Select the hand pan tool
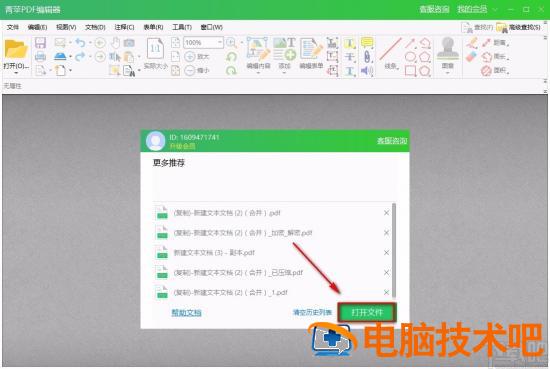This screenshot has width=550, height=369. 115,42
